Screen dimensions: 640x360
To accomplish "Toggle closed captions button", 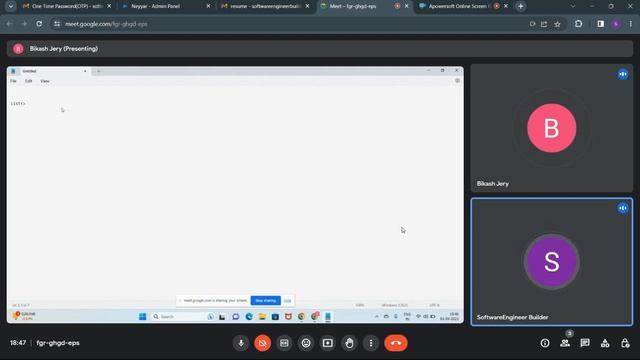I will tap(284, 343).
